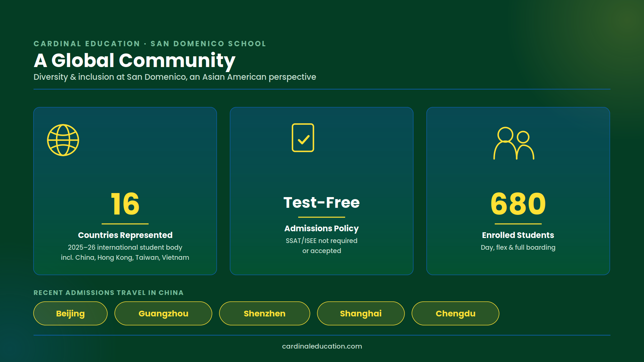
Task: Click the Enrolled Students label
Action: [518, 235]
